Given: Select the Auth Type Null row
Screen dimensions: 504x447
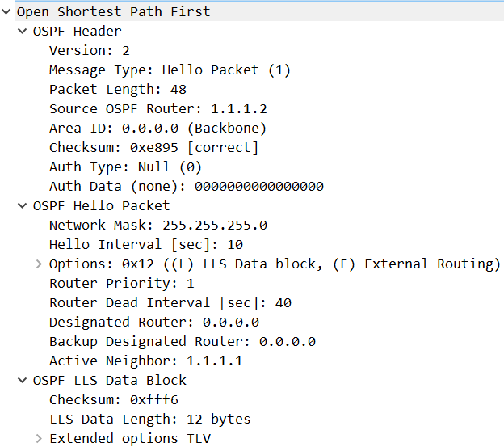Looking at the screenshot, I should 125,167.
